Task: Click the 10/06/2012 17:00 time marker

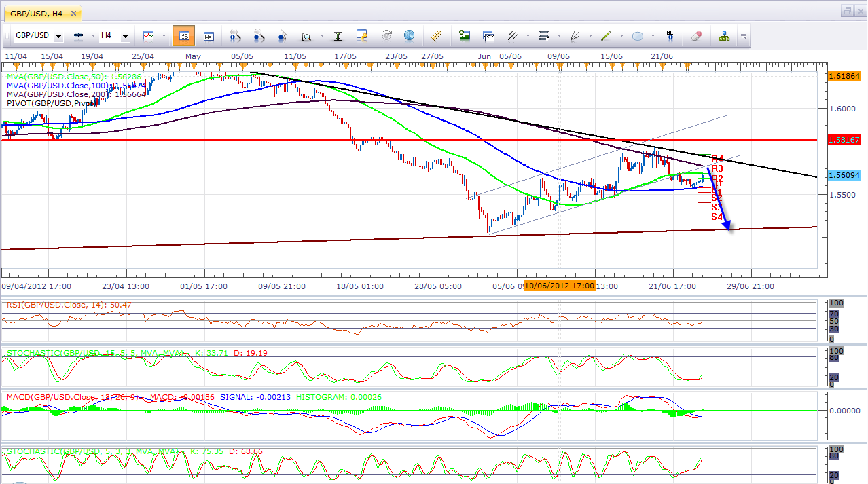Action: click(560, 286)
